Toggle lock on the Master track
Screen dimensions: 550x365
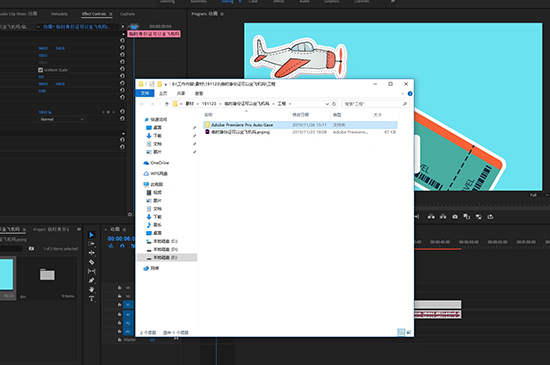119,339
